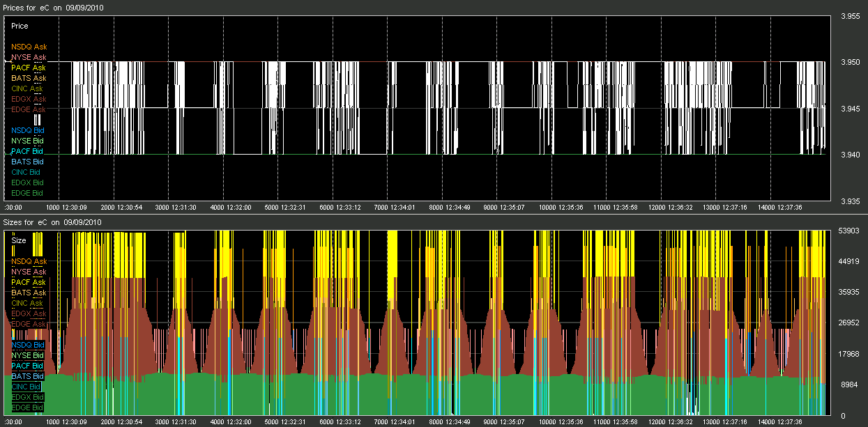Click '10000 12:35:36' time label under Sizes chart

click(560, 422)
